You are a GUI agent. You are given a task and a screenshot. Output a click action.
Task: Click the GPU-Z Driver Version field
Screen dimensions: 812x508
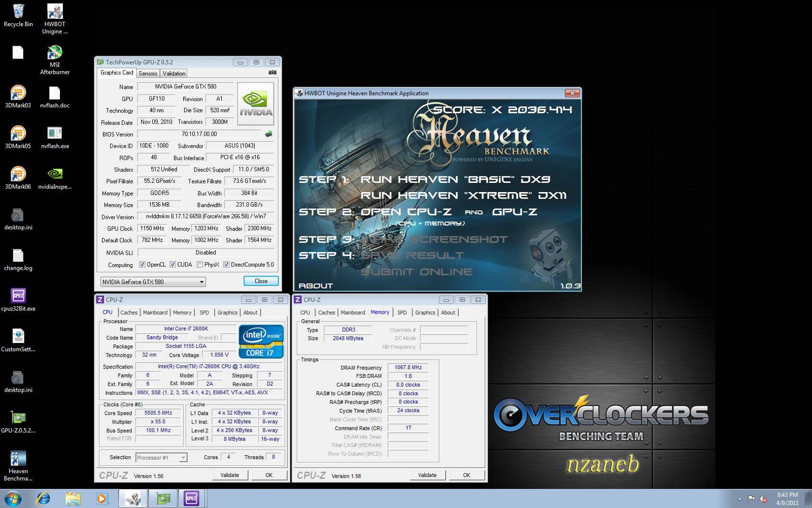click(x=206, y=216)
